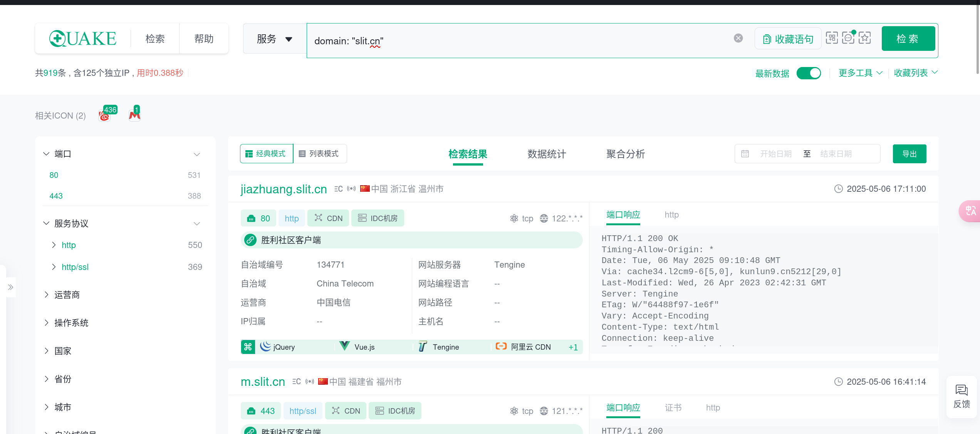The width and height of the screenshot is (980, 434).
Task: Open the translate floating pink icon
Action: point(970,211)
